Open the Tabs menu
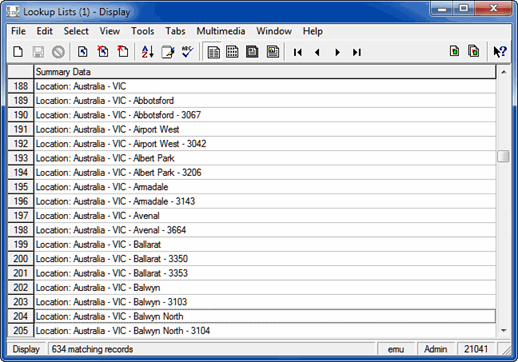Screen dimensions: 518x362 point(175,31)
